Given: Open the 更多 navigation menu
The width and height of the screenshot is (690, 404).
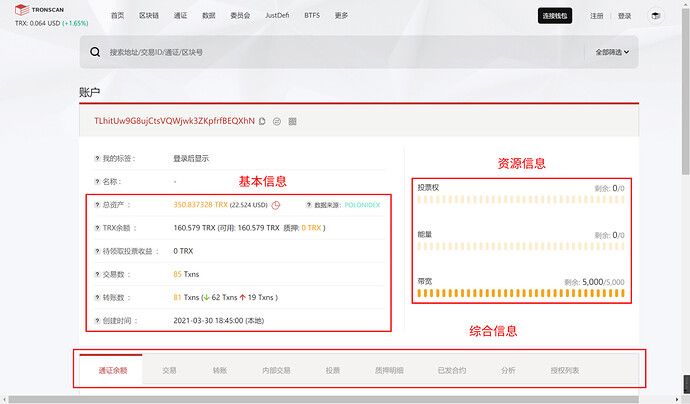Looking at the screenshot, I should click(341, 15).
